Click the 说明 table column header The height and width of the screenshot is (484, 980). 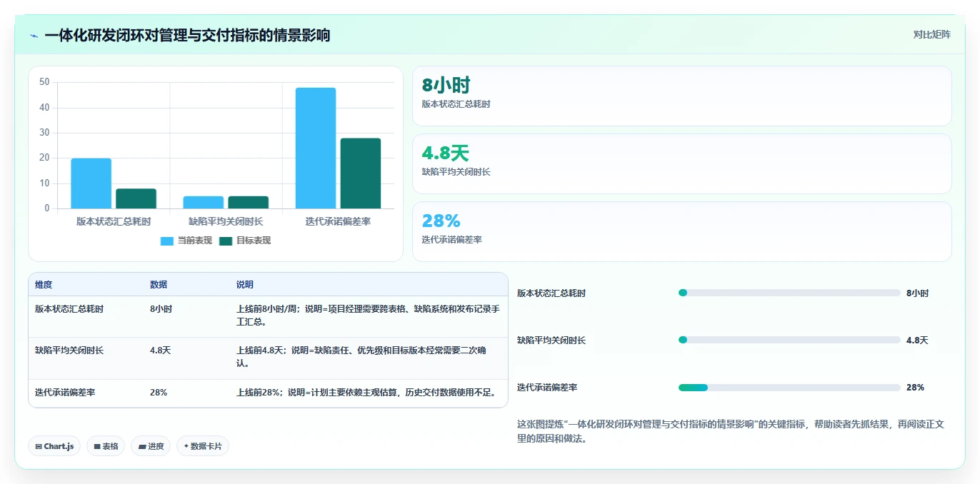coord(245,285)
